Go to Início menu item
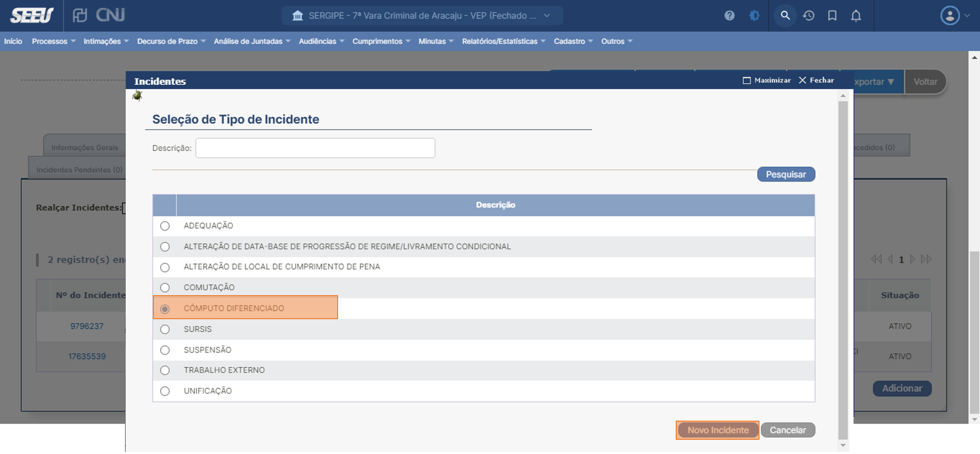Screen dimensions: 980x454 [x=13, y=41]
